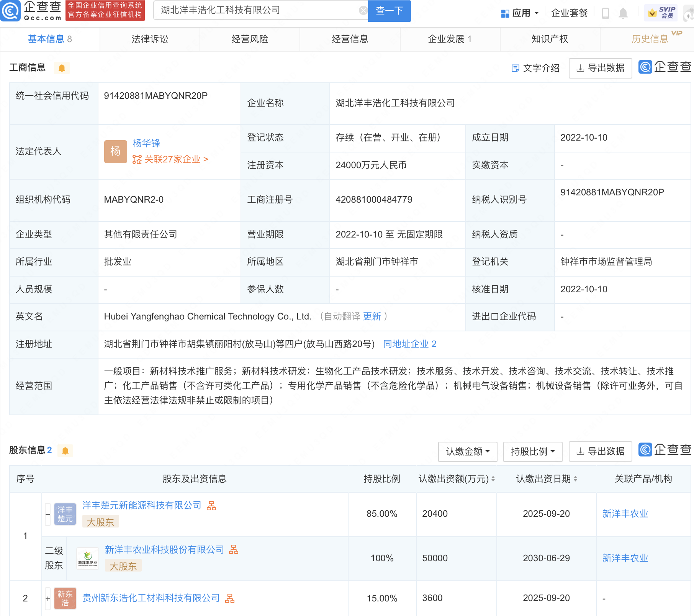Click 登记机关 value 钟祥市市场监督管理局
The image size is (694, 616).
606,262
